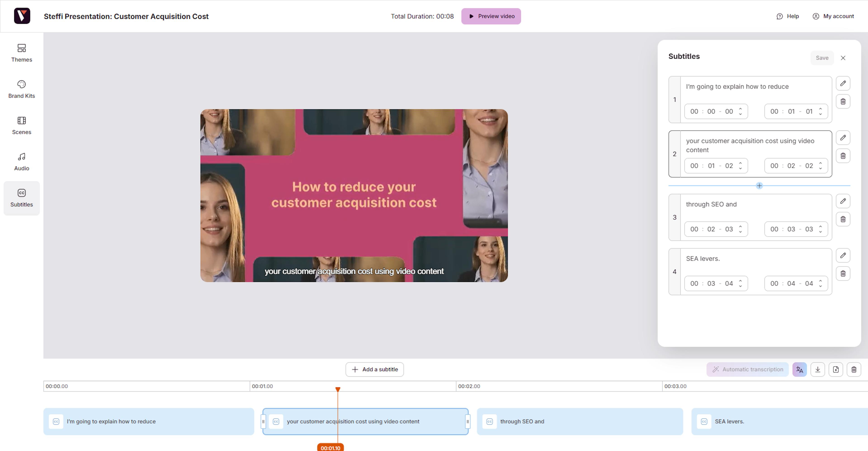Open the Themes sidebar tab
The image size is (868, 451).
pyautogui.click(x=21, y=53)
